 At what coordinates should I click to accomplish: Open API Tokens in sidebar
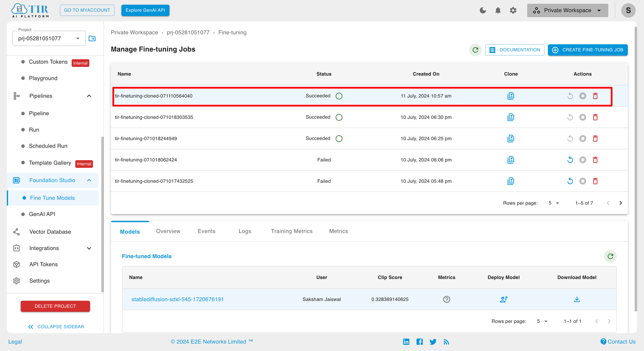[43, 264]
